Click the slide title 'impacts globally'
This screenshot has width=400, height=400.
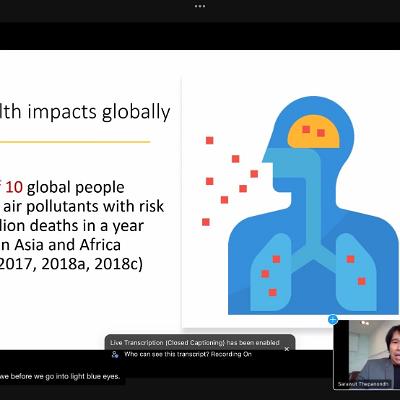click(x=99, y=112)
